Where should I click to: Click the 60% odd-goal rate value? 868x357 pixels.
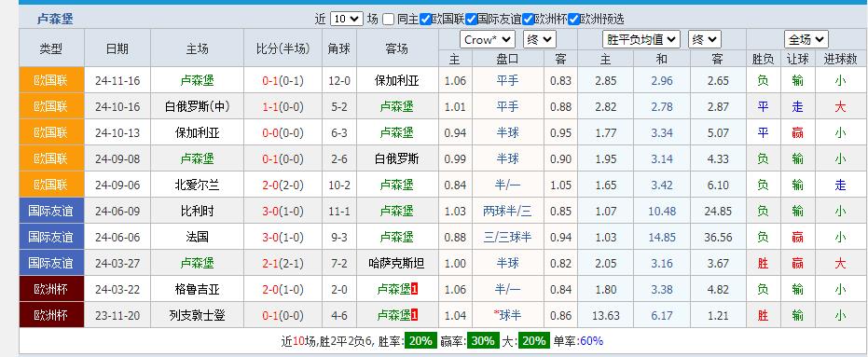coord(591,341)
